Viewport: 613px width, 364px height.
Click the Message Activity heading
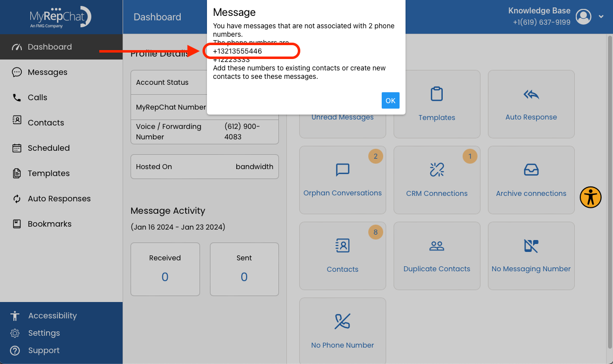coord(168,210)
